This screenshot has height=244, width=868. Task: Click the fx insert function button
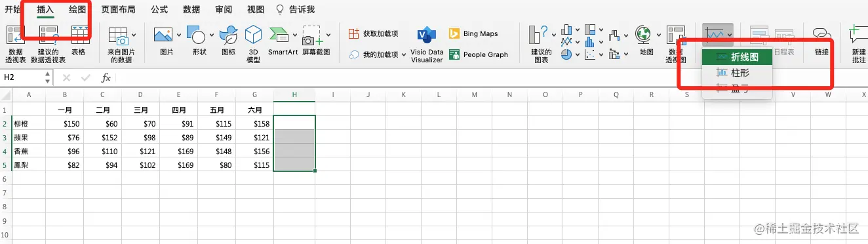(x=106, y=78)
